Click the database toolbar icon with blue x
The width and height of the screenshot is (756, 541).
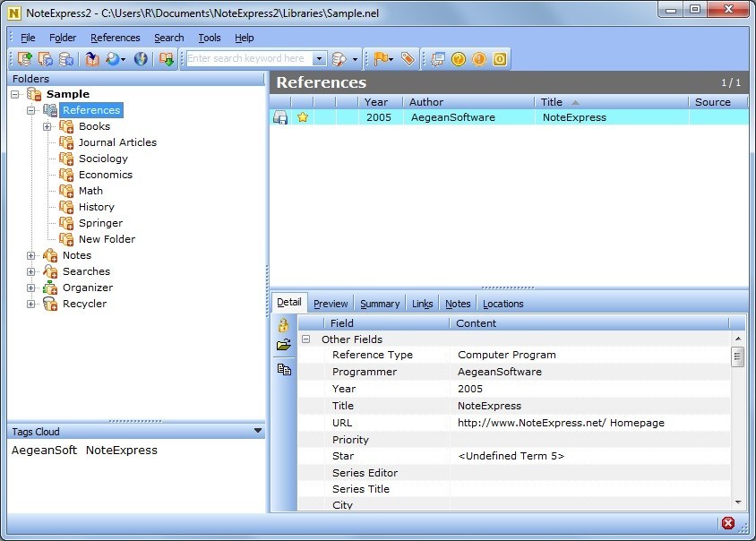[66, 59]
